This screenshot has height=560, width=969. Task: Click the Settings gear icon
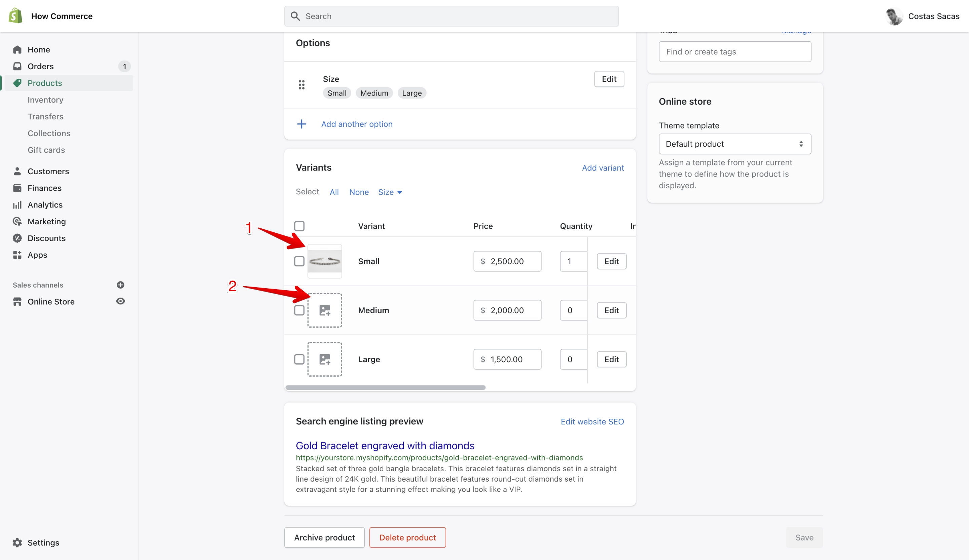tap(17, 542)
